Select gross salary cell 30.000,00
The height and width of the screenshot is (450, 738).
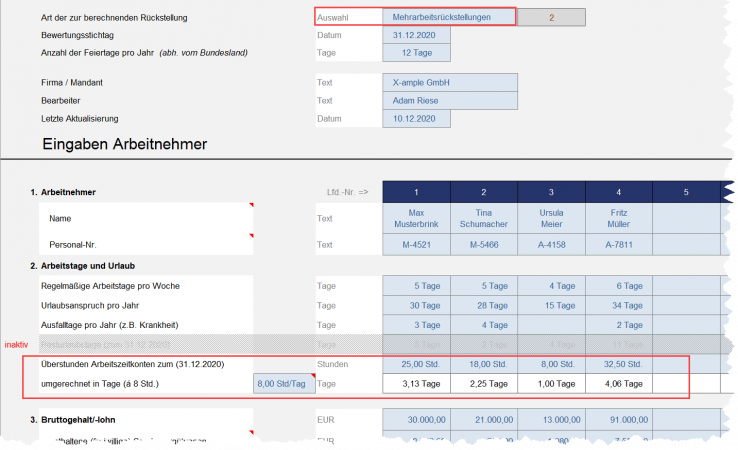tap(416, 420)
